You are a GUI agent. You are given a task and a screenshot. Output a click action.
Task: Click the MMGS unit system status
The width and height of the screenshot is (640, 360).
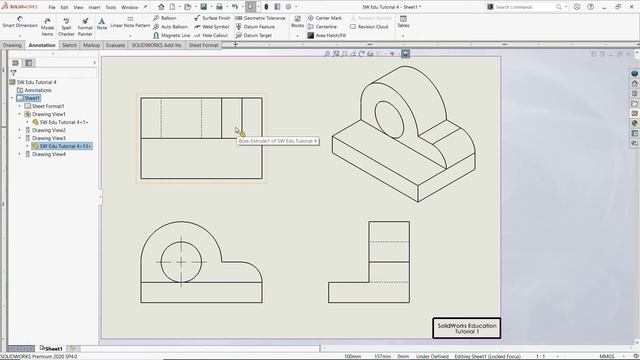(607, 356)
